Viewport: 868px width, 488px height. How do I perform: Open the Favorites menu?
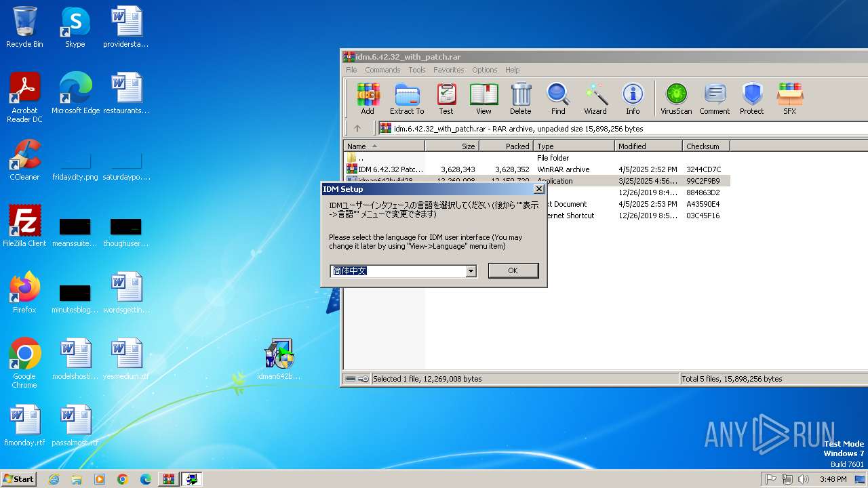point(449,70)
